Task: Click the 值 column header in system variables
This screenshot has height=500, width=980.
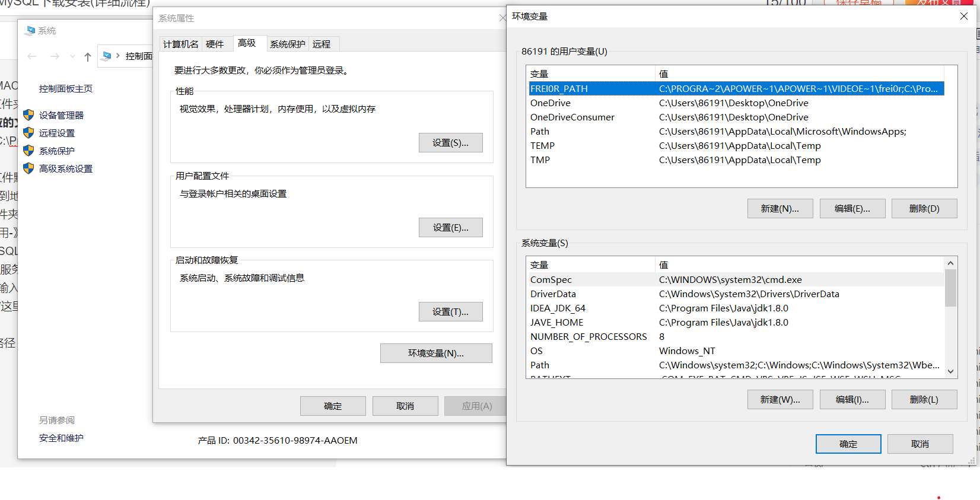Action: (x=800, y=265)
